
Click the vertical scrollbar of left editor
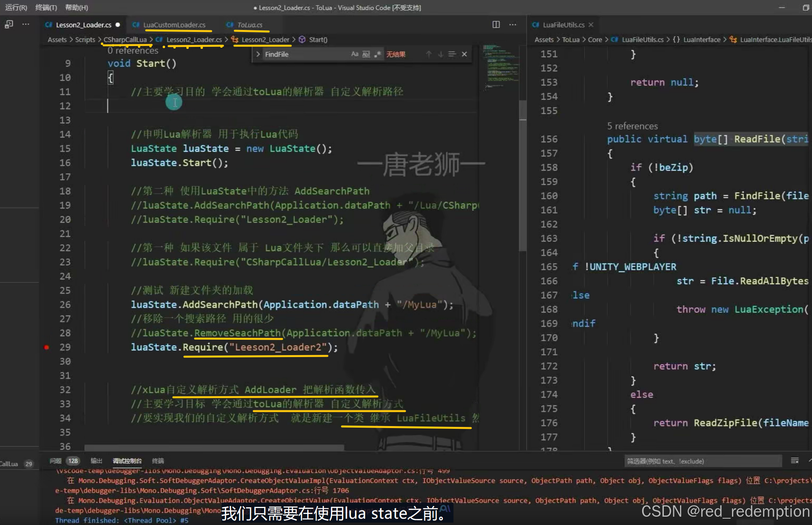point(523,175)
